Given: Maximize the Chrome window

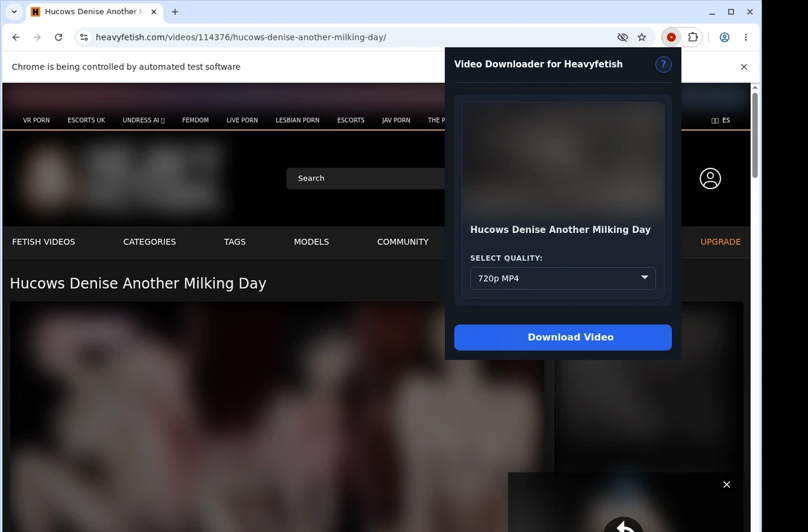Looking at the screenshot, I should tap(731, 11).
